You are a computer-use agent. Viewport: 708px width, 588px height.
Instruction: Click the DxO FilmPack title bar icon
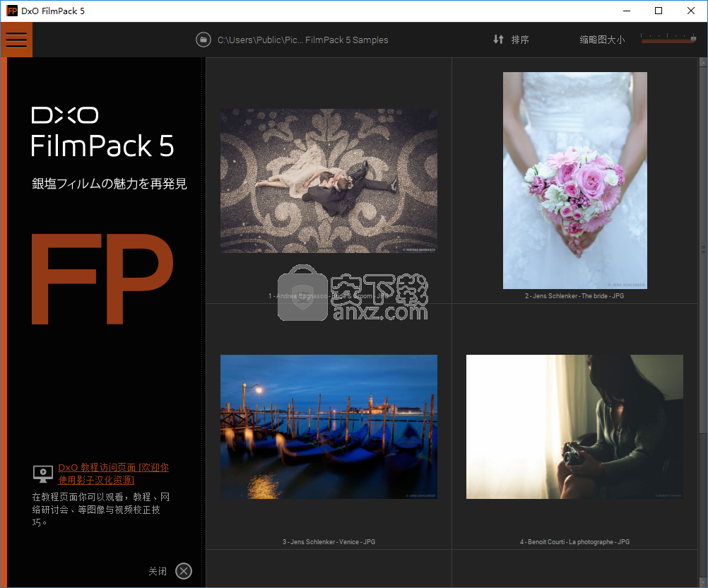point(12,11)
